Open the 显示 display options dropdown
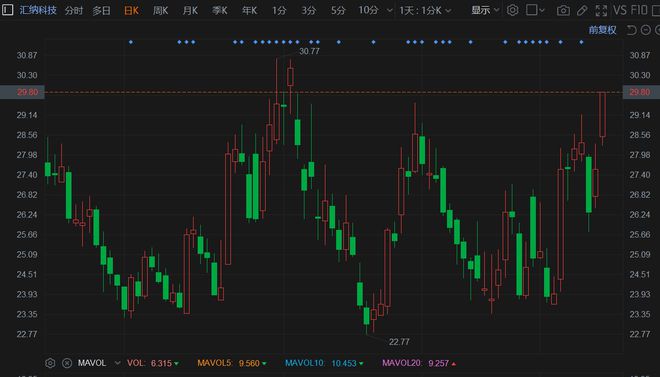This screenshot has height=377, width=660. click(485, 10)
